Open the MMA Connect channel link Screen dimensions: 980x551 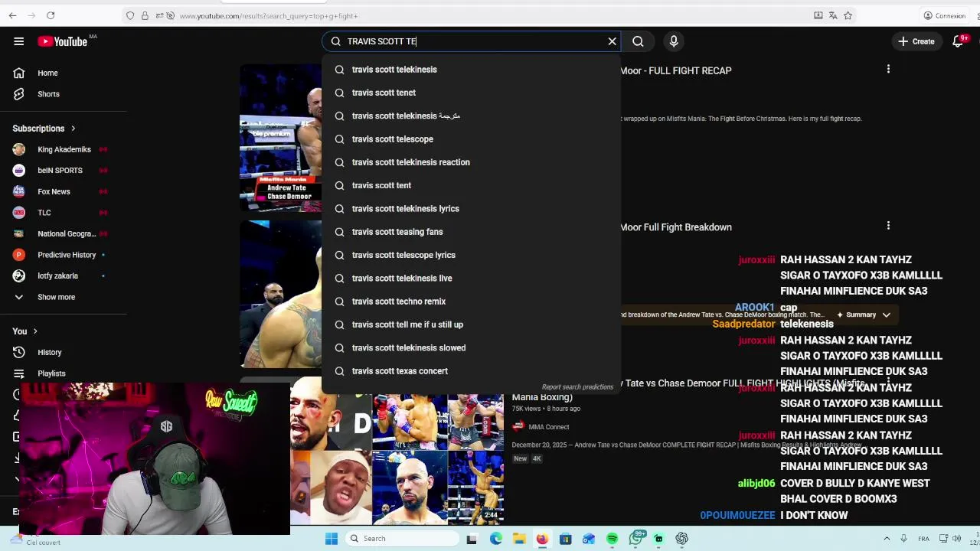(548, 427)
